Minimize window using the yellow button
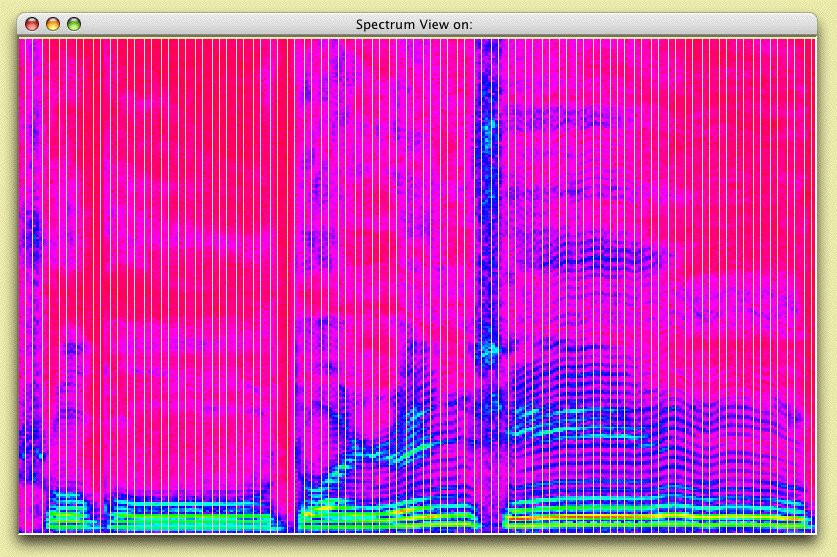The height and width of the screenshot is (557, 837). [53, 24]
